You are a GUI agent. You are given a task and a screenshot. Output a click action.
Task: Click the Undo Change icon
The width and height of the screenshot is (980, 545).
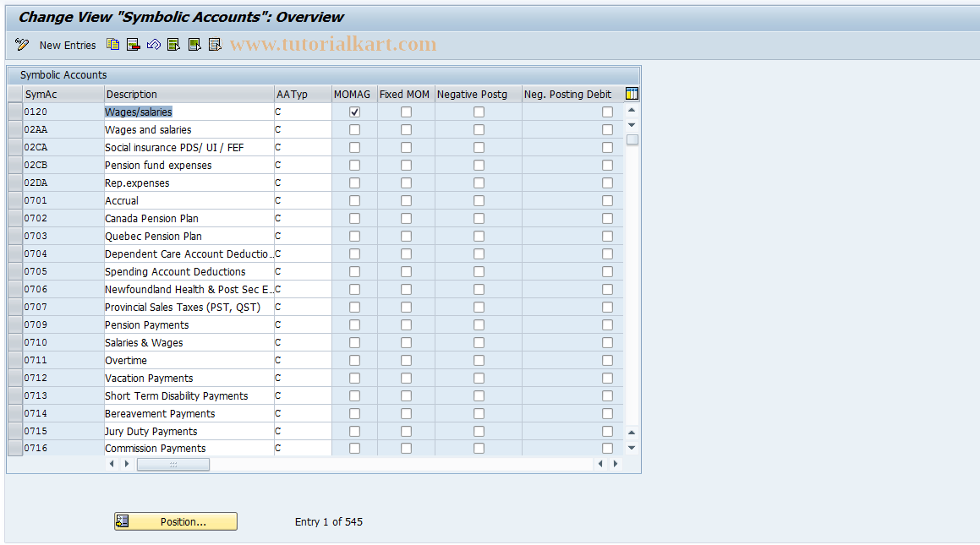[x=154, y=44]
